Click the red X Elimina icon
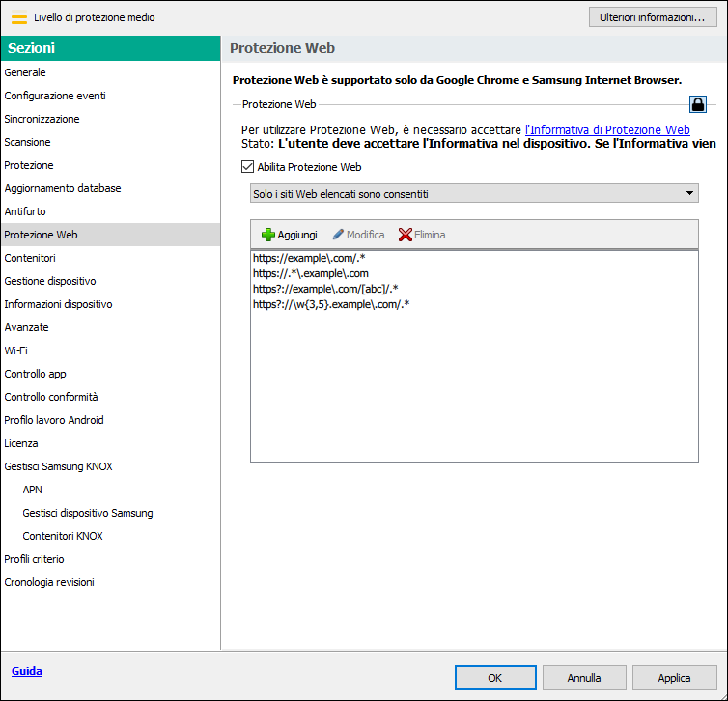This screenshot has width=728, height=701. pos(406,235)
